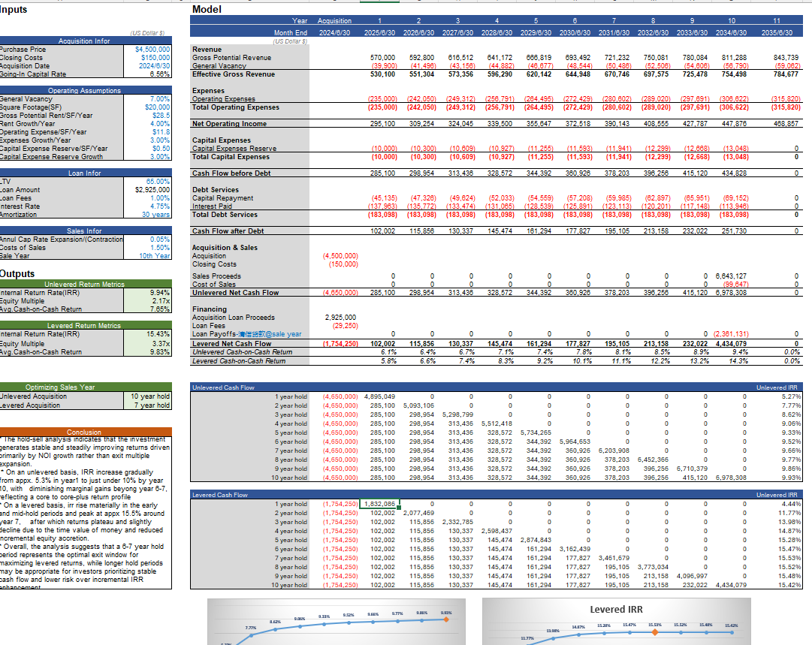The height and width of the screenshot is (645, 812).
Task: Click the Levered Acquisition '7 year hold' cell
Action: pyautogui.click(x=150, y=405)
